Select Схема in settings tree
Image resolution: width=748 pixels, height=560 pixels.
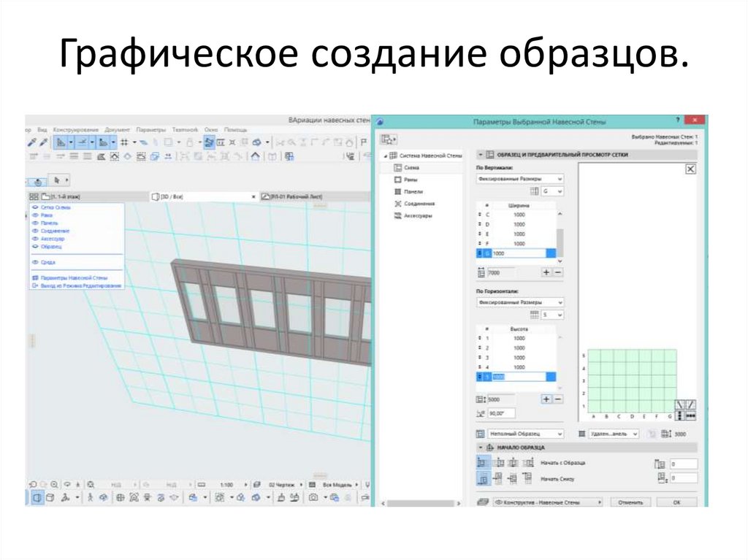pos(411,168)
